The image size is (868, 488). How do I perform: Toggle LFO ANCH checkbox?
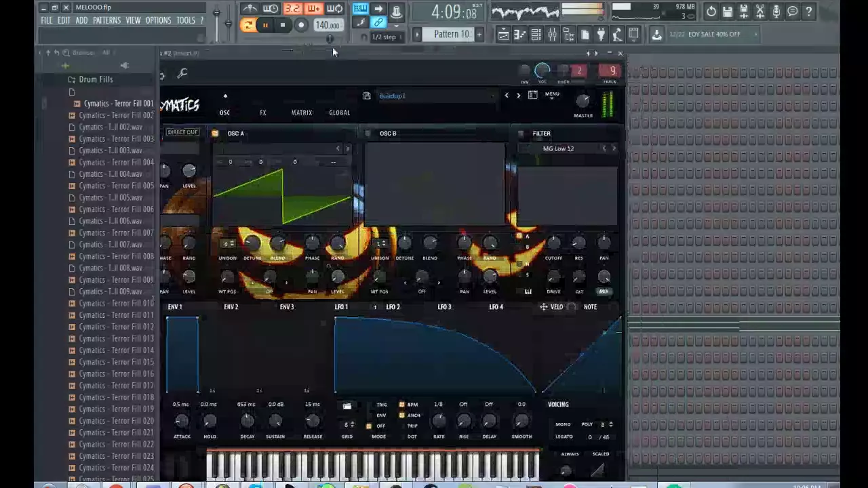[x=402, y=415]
